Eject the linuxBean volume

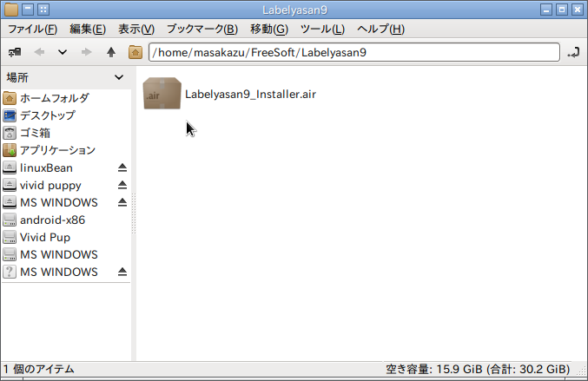(122, 168)
